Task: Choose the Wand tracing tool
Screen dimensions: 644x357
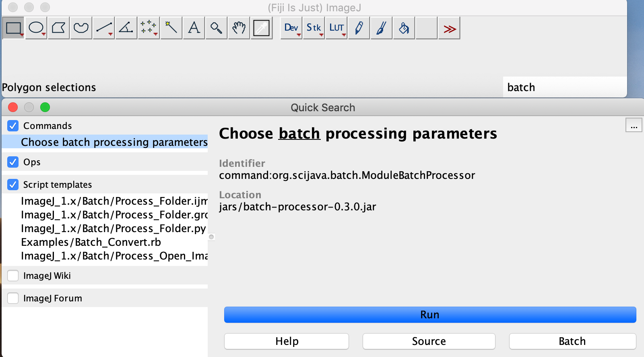Action: click(171, 28)
